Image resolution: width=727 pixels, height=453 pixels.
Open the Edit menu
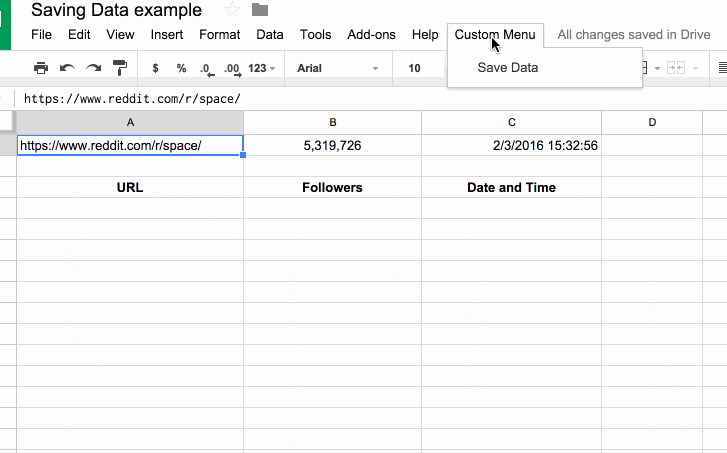(79, 35)
